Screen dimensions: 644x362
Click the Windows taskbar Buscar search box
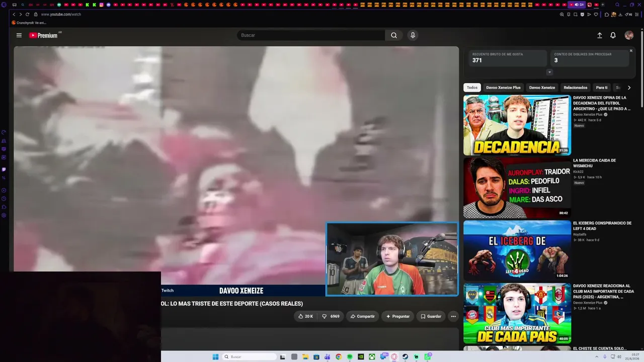coord(250,357)
